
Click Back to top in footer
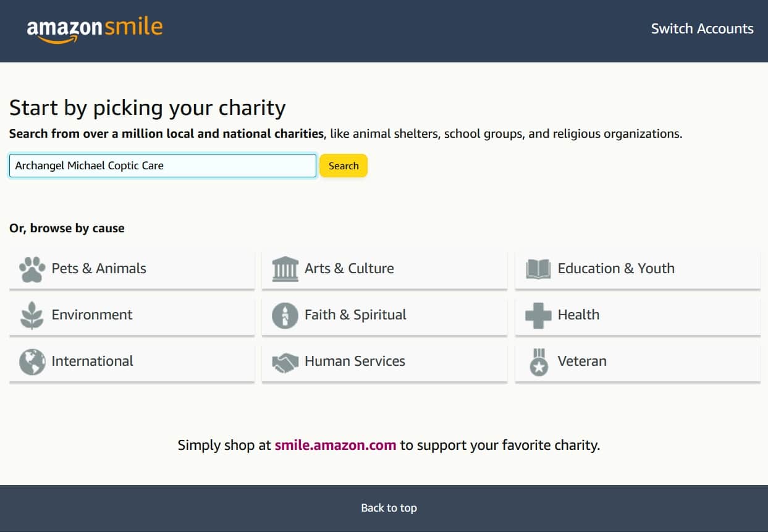point(389,508)
